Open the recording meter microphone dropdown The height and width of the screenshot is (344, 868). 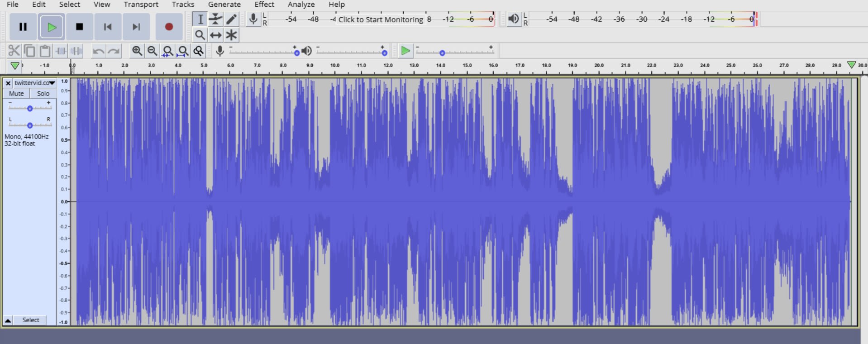click(253, 19)
